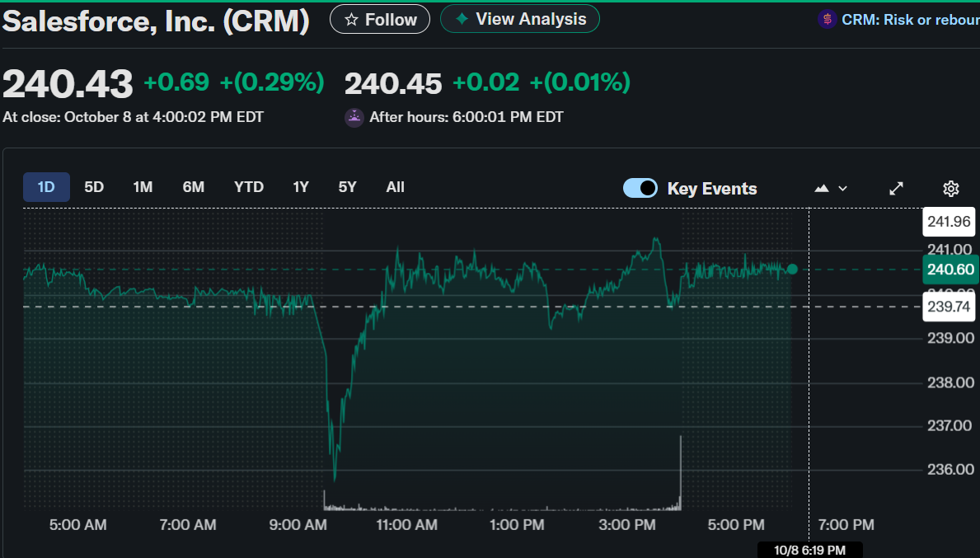
Task: Switch to the 5D time range
Action: point(94,187)
